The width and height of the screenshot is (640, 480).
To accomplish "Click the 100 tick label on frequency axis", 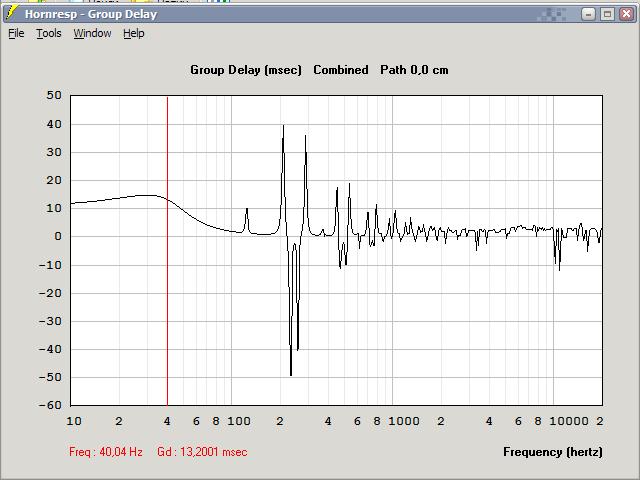I will click(239, 421).
